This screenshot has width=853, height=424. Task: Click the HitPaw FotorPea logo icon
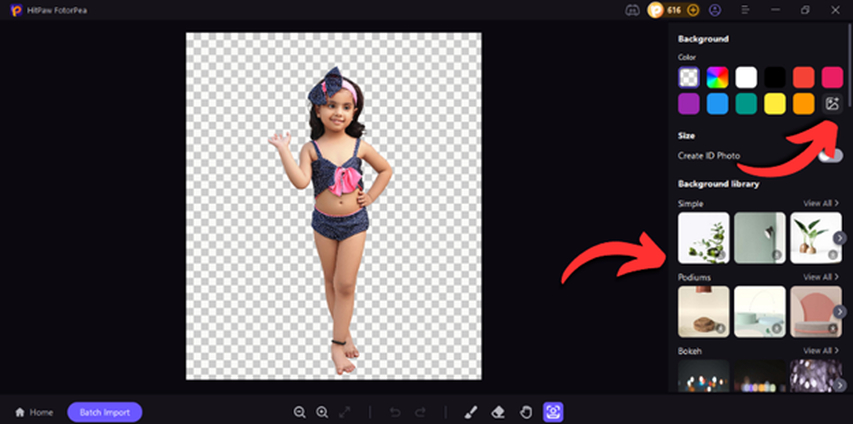tap(16, 10)
